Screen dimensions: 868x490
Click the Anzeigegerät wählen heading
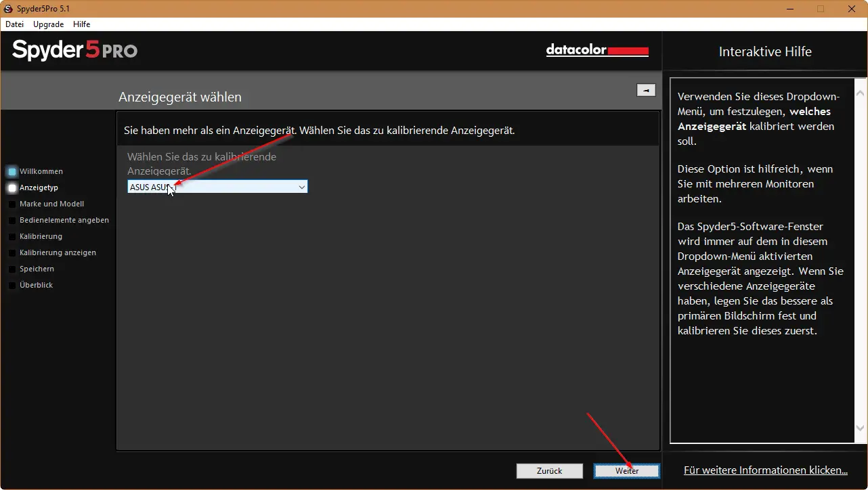click(180, 97)
